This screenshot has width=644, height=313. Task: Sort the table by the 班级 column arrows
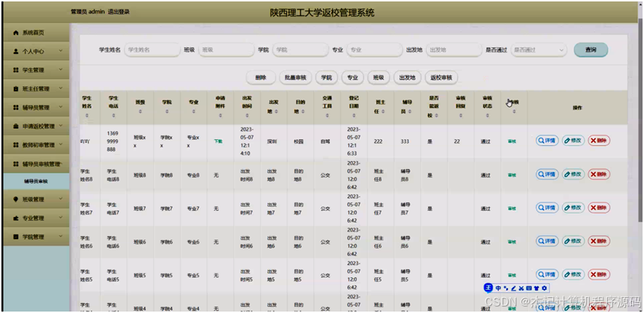pyautogui.click(x=140, y=111)
